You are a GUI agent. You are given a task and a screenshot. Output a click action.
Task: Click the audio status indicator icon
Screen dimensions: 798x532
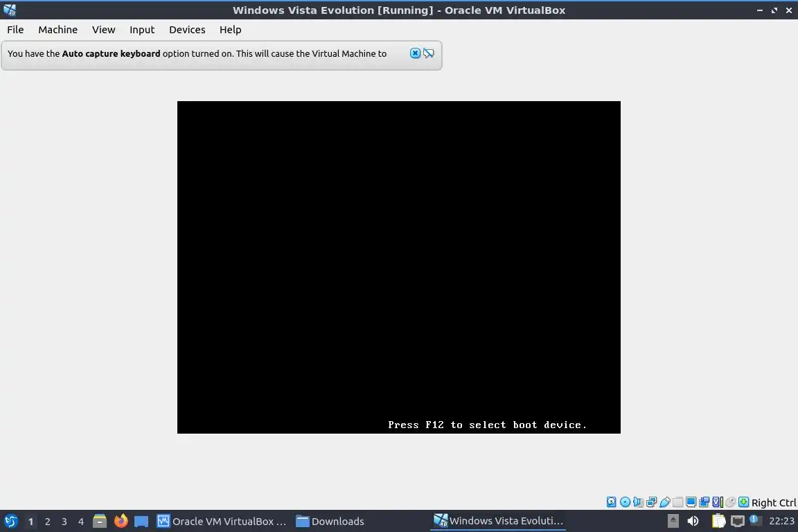[638, 502]
